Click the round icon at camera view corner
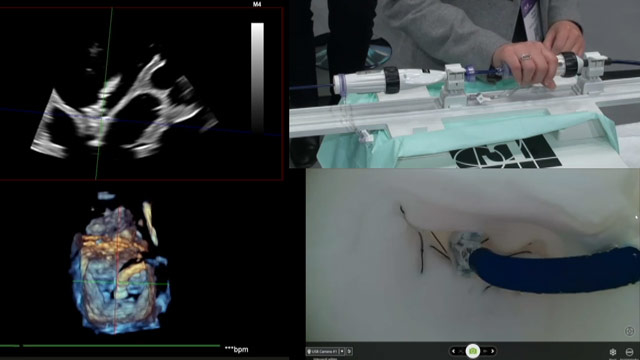Screen dimensions: 640x360 pos(629,331)
